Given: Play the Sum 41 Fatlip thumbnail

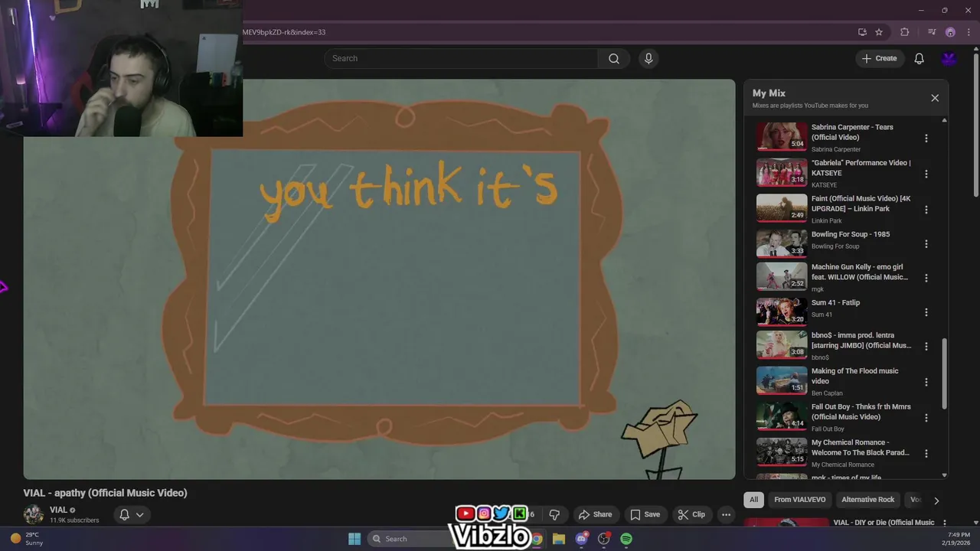Looking at the screenshot, I should pyautogui.click(x=782, y=311).
